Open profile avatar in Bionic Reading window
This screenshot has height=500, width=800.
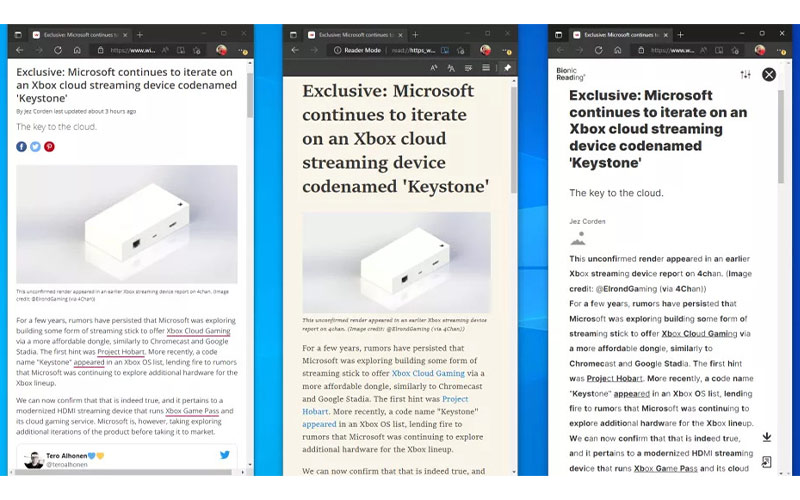pos(760,49)
